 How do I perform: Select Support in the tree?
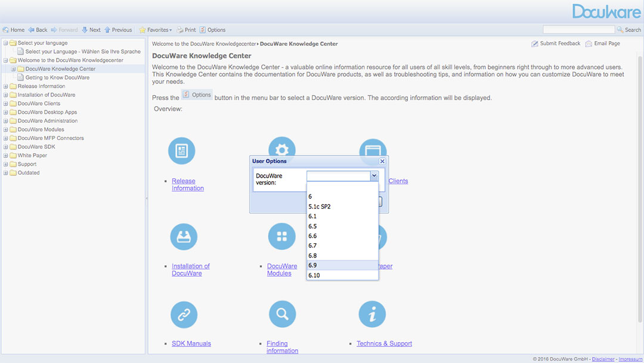coord(27,164)
